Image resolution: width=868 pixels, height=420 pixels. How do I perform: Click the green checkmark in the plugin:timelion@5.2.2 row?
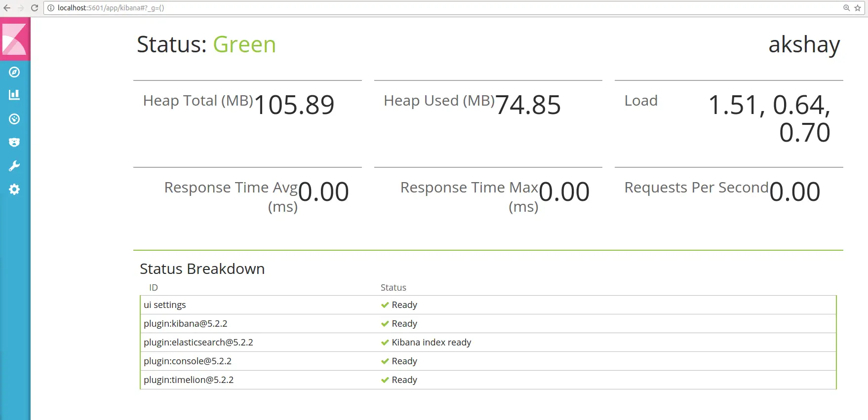385,380
